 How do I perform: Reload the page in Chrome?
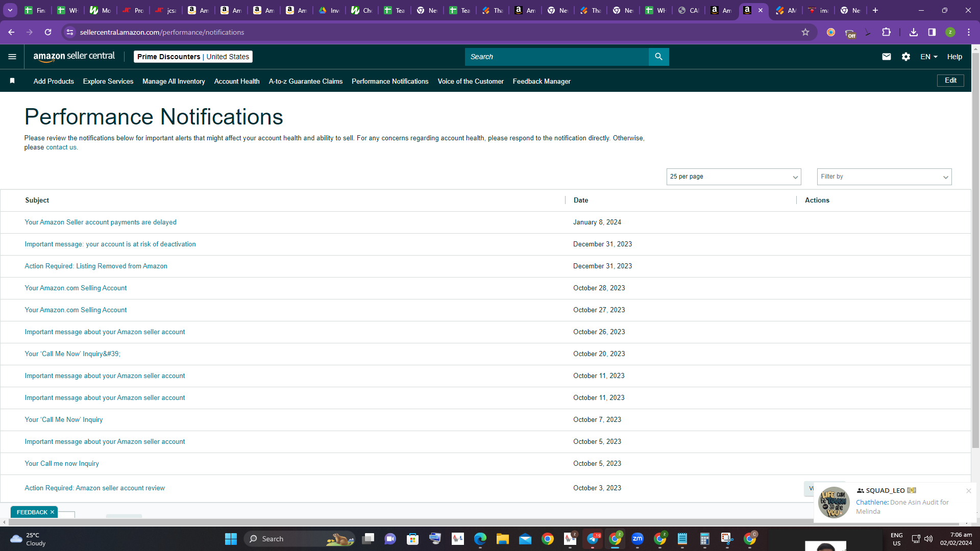pyautogui.click(x=48, y=32)
